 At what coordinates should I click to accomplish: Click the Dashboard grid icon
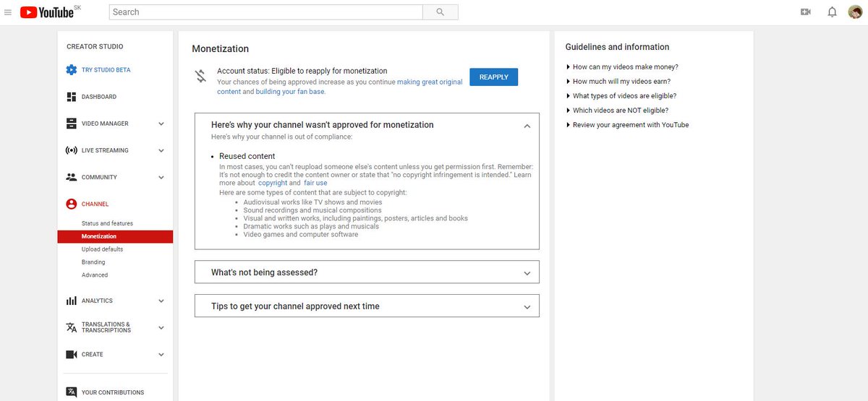(72, 97)
